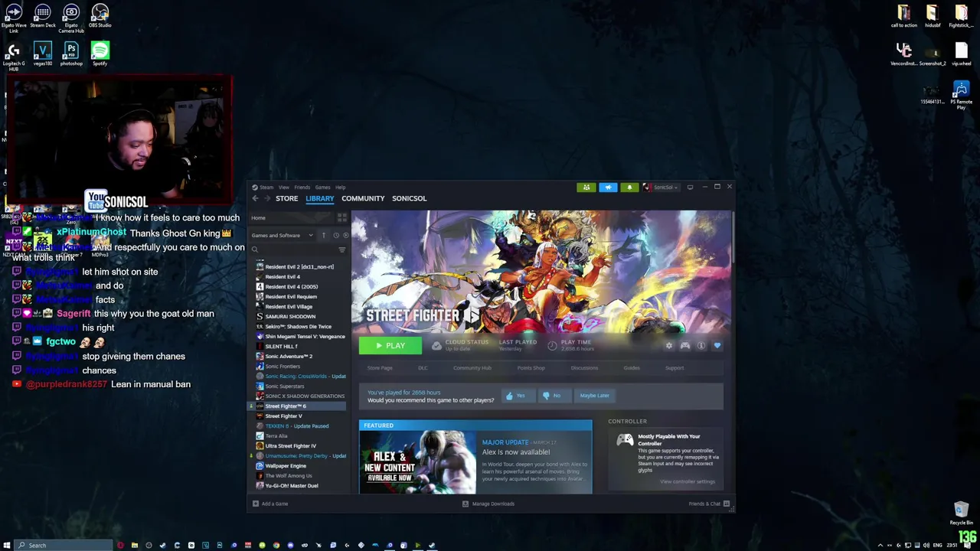Screen dimensions: 980x551
Task: Open game settings gear for Street Fighter 6
Action: tap(669, 346)
